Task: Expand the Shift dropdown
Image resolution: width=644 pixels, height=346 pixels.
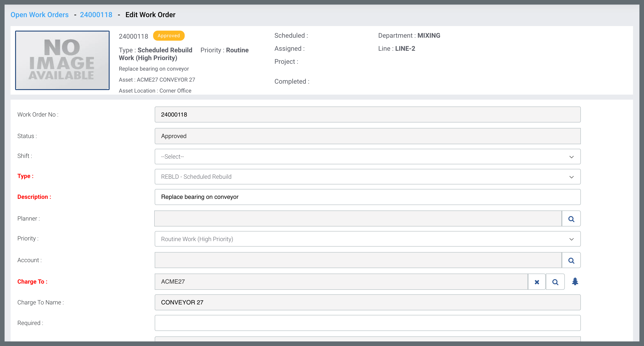Action: (x=367, y=157)
